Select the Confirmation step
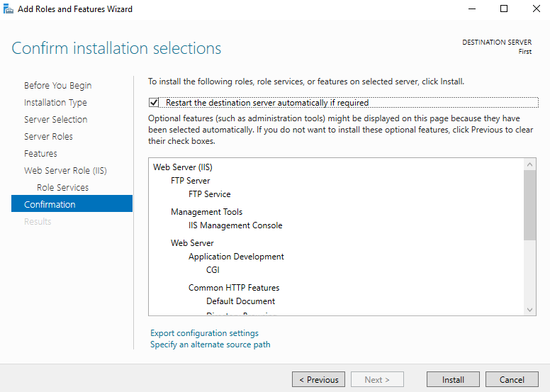550x392 pixels. [72, 204]
